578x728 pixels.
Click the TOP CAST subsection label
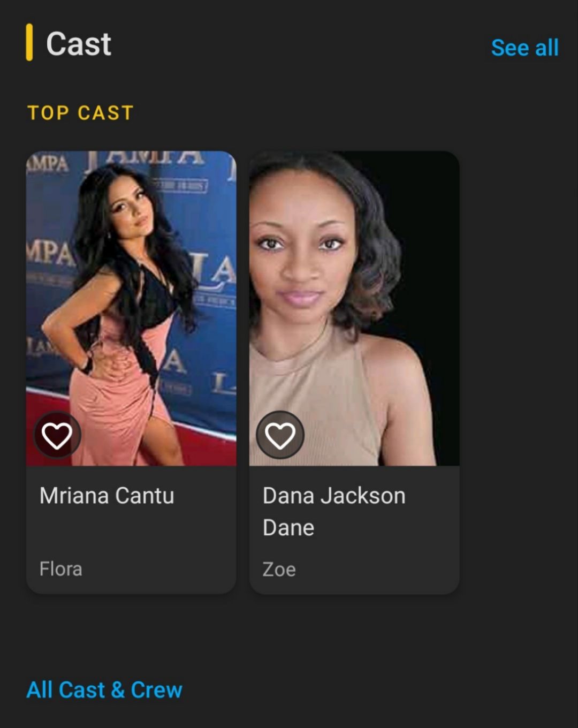80,113
